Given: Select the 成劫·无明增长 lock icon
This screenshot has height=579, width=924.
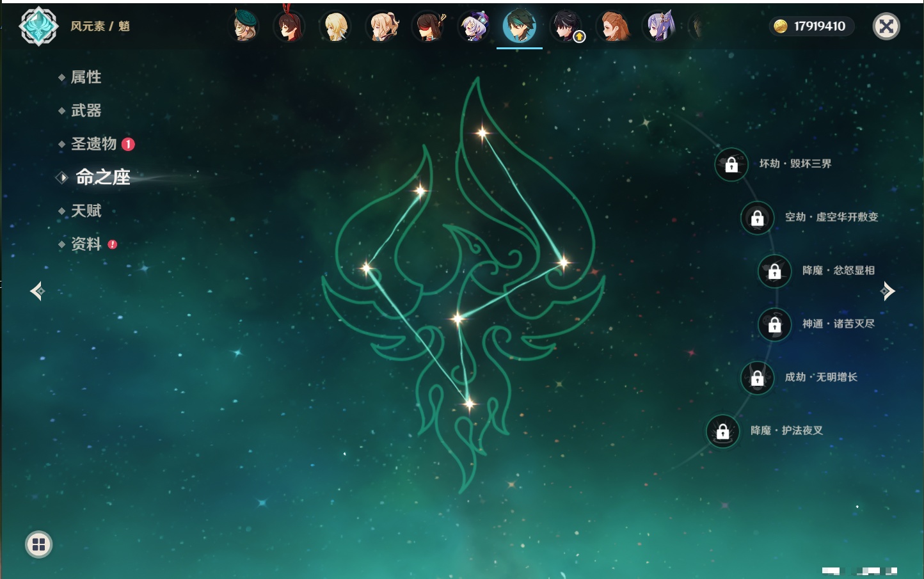Looking at the screenshot, I should click(x=757, y=377).
